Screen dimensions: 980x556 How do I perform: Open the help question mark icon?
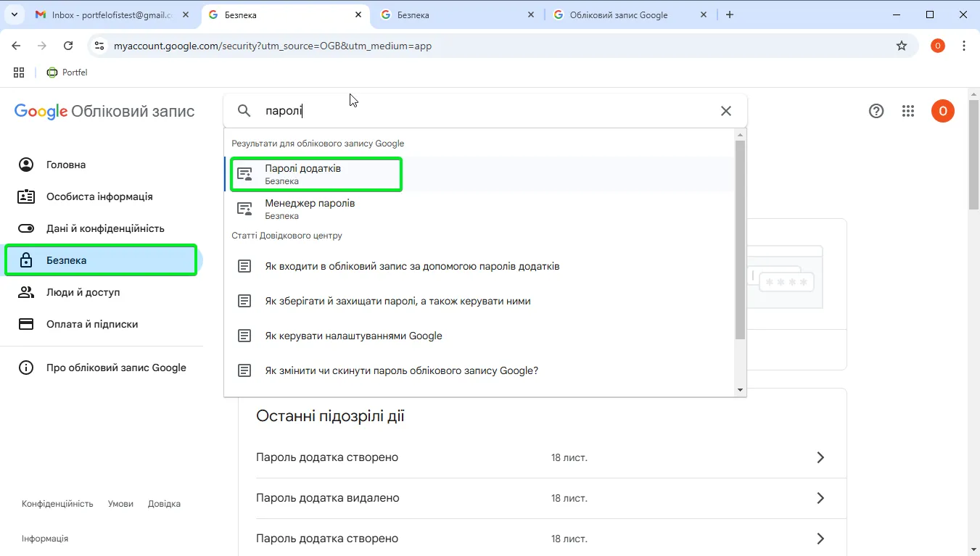pos(876,111)
